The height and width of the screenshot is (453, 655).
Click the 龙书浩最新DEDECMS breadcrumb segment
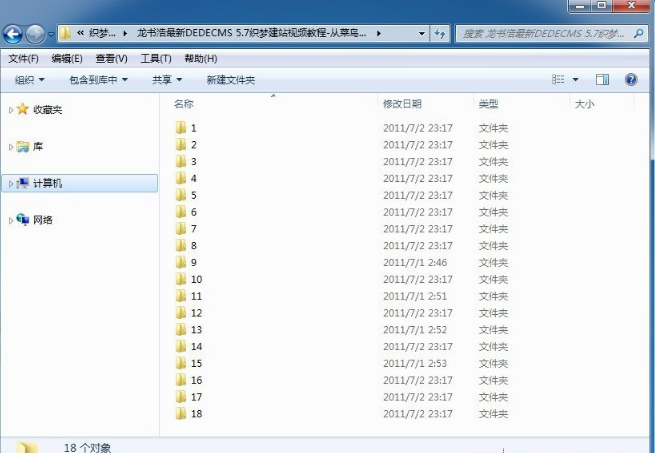tap(251, 33)
